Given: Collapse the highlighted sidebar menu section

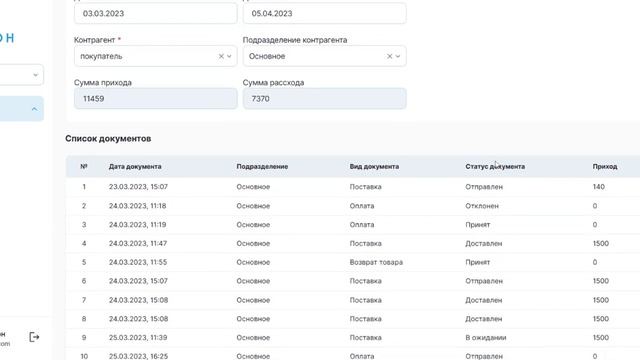Looking at the screenshot, I should point(34,109).
